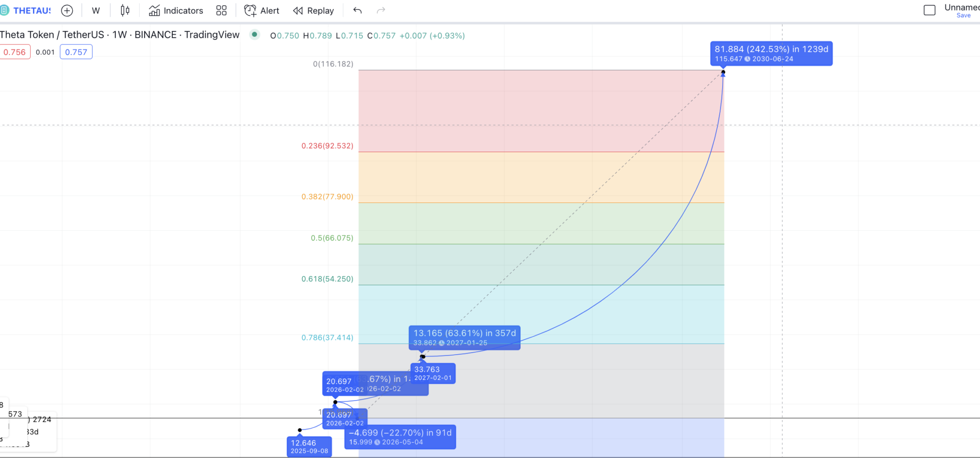This screenshot has width=980, height=458.
Task: Open the W timeframe interval selector
Action: point(96,11)
